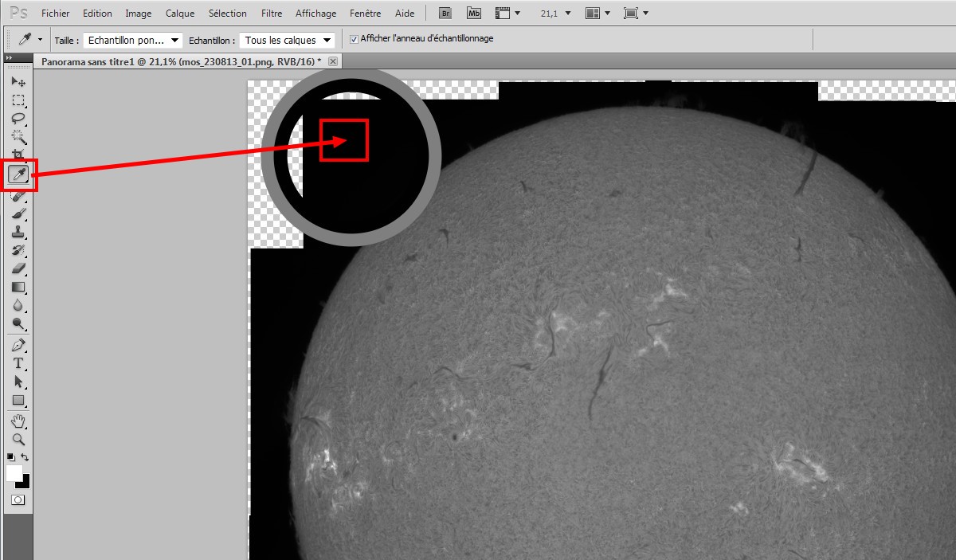This screenshot has width=956, height=560.
Task: Open the Calque menu
Action: (x=180, y=14)
